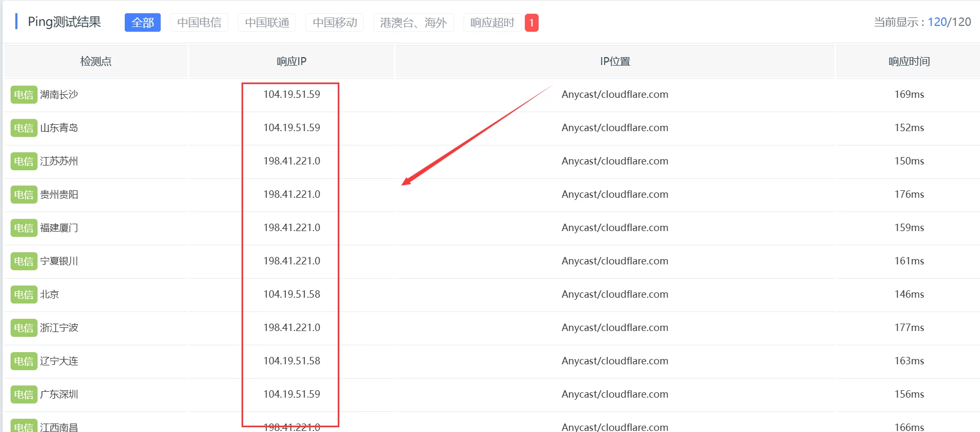Select IP 104.19.51.59 in 湖南长沙 row

[291, 95]
